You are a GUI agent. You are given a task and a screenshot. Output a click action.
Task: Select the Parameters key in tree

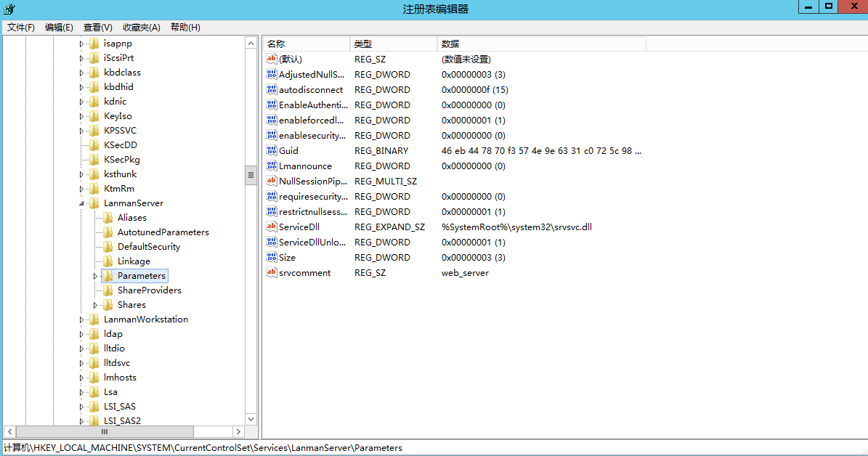(141, 276)
